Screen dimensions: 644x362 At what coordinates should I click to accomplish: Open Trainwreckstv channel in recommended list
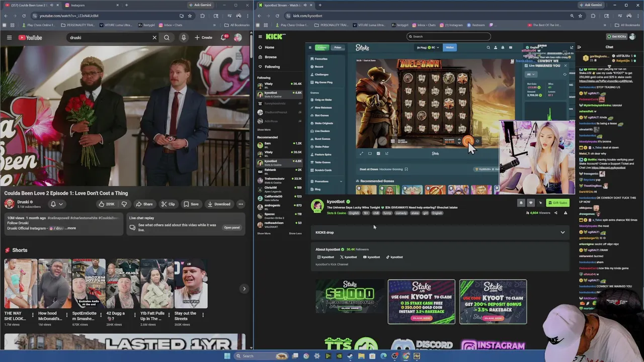click(x=280, y=179)
